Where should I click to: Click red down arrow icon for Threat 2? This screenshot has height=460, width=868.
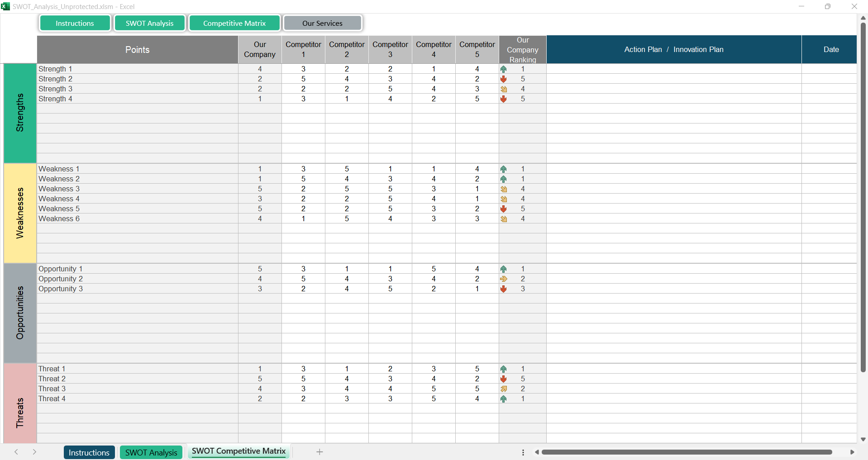(503, 379)
